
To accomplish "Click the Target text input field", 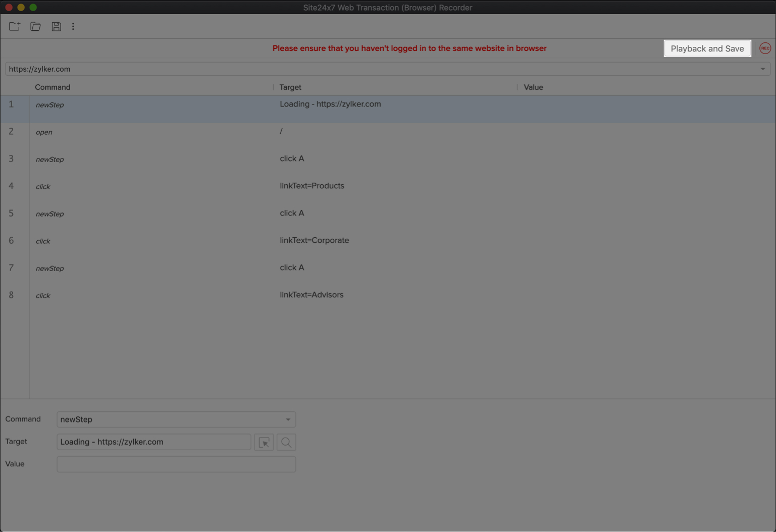I will click(153, 442).
